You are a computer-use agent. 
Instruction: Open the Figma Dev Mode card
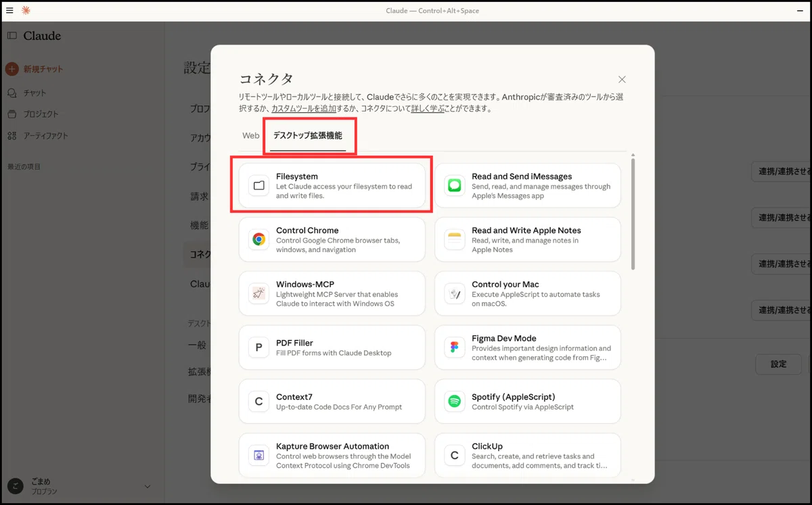(528, 347)
